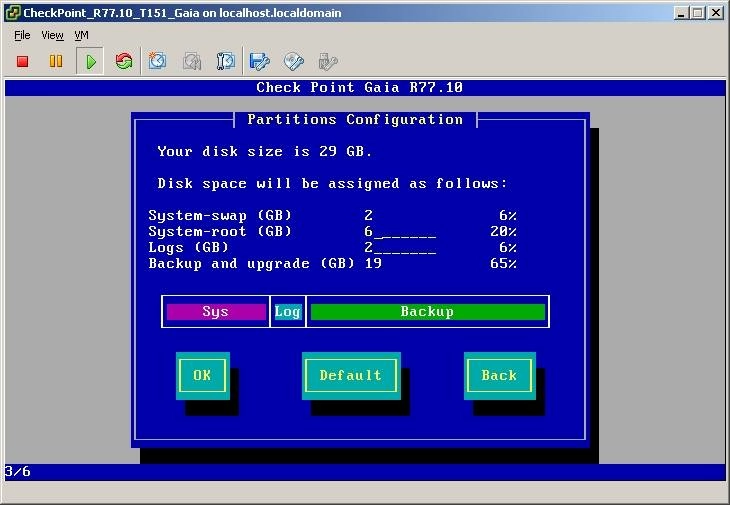Click the 65% backup percentage
This screenshot has width=730, height=505.
503,263
